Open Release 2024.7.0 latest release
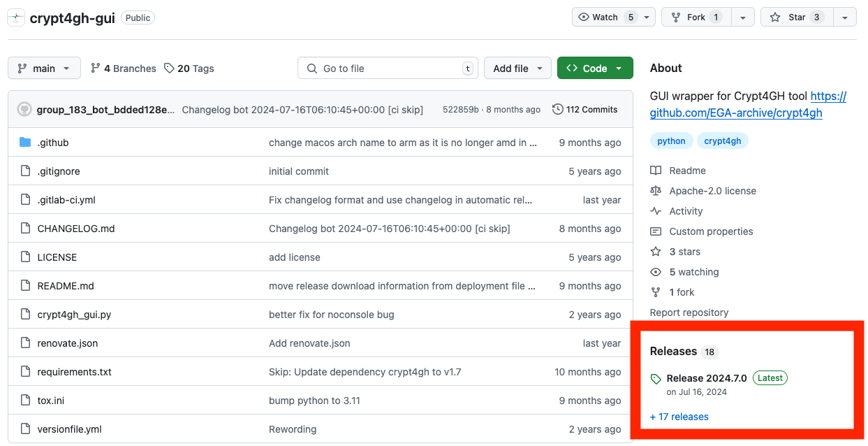The width and height of the screenshot is (868, 446). pyautogui.click(x=706, y=378)
